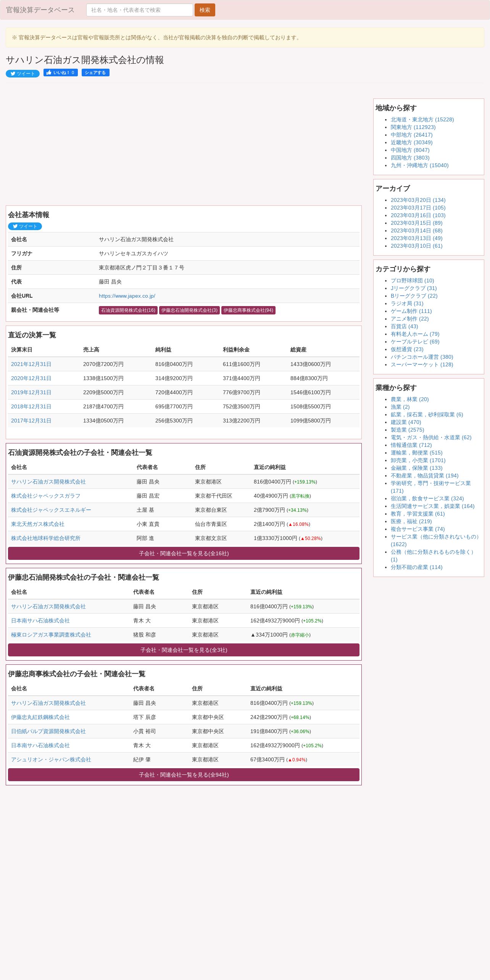This screenshot has width=490, height=980.
Task: View all 16 subsidiaries of 石油資源開発
Action: [184, 553]
